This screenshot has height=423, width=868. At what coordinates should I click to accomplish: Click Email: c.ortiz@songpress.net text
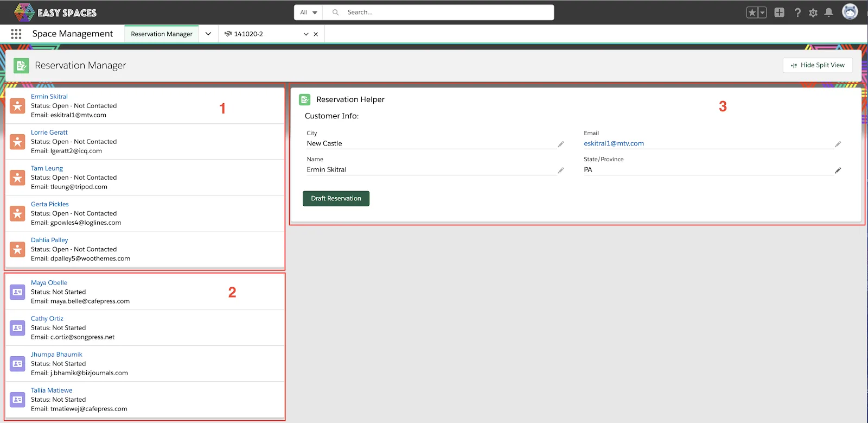[73, 337]
